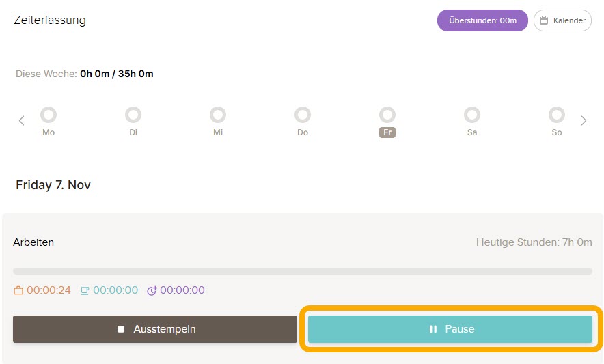
Task: Select Tuesday (Di) day circle
Action: (x=133, y=115)
